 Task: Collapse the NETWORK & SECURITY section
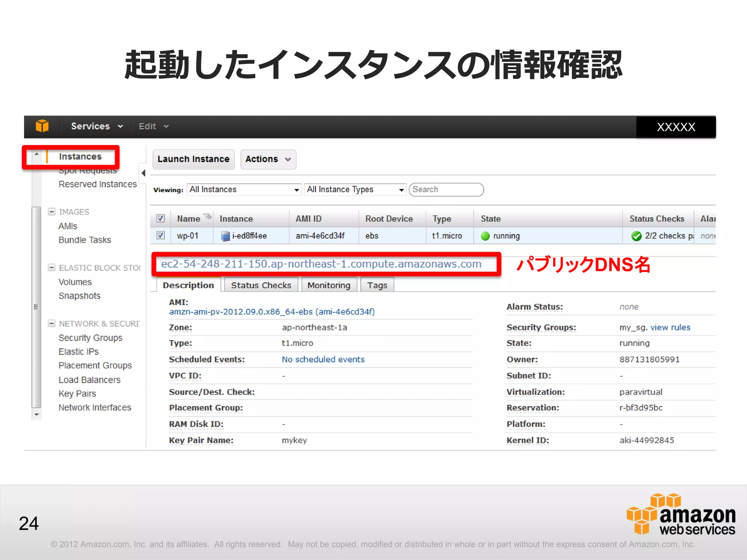(52, 323)
